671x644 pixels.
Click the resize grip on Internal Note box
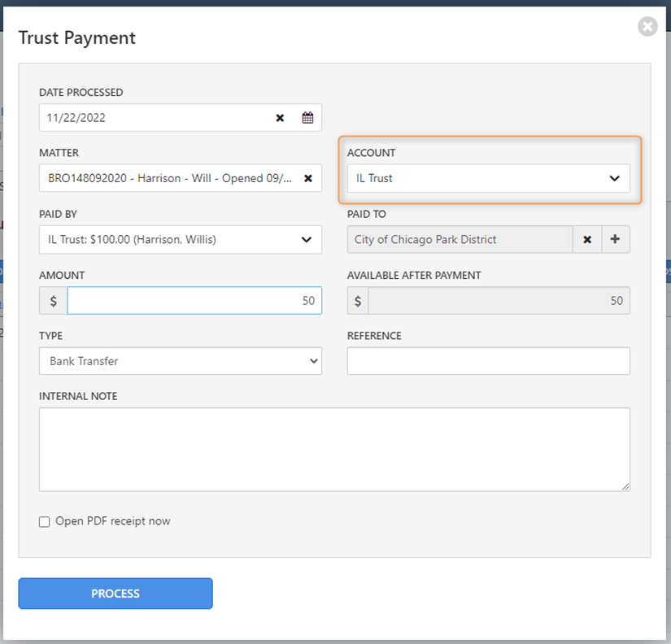[627, 486]
